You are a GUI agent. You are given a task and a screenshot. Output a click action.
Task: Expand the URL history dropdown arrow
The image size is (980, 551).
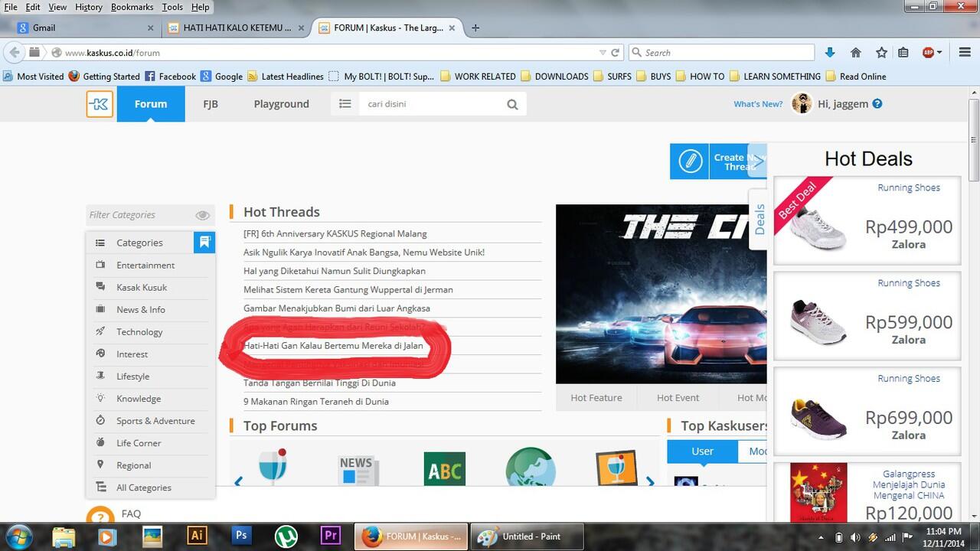pyautogui.click(x=603, y=53)
